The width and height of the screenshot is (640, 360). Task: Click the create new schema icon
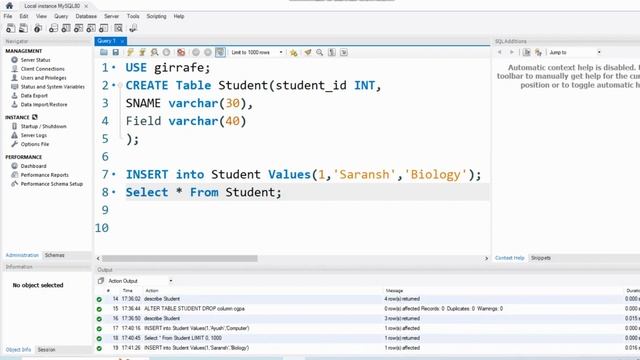click(53, 28)
